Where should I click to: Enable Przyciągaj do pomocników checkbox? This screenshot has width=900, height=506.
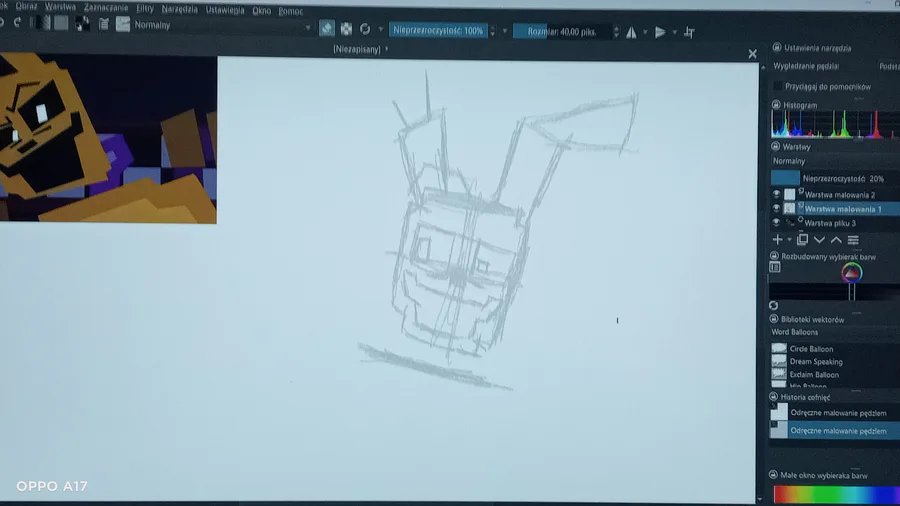coord(778,87)
